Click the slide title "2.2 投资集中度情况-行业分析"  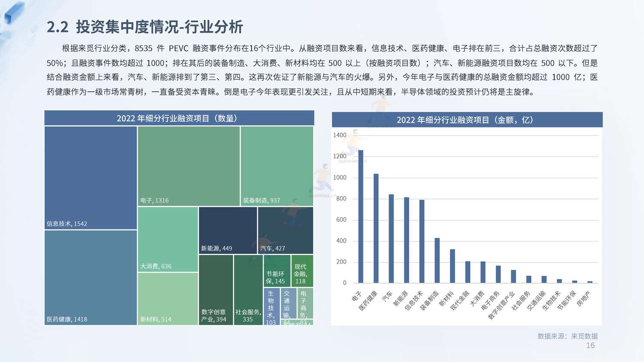point(145,27)
